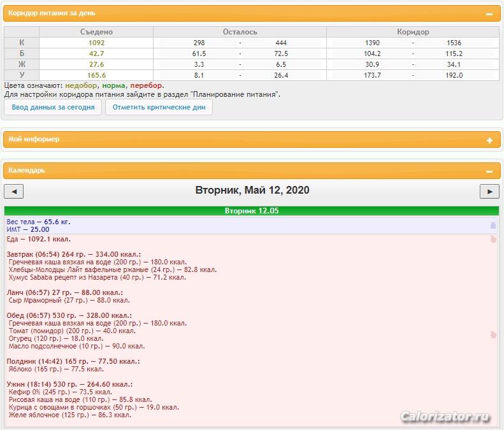Select the Полдник meal heading

pos(73,361)
